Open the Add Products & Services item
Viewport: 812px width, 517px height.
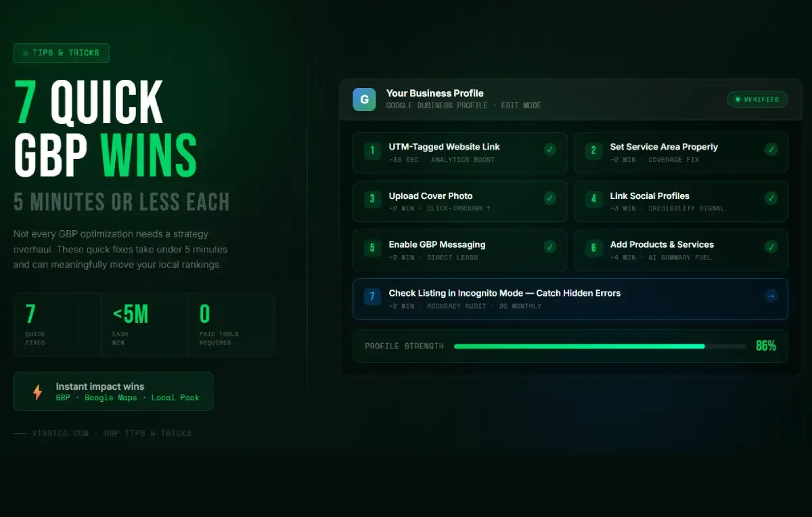tap(661, 245)
